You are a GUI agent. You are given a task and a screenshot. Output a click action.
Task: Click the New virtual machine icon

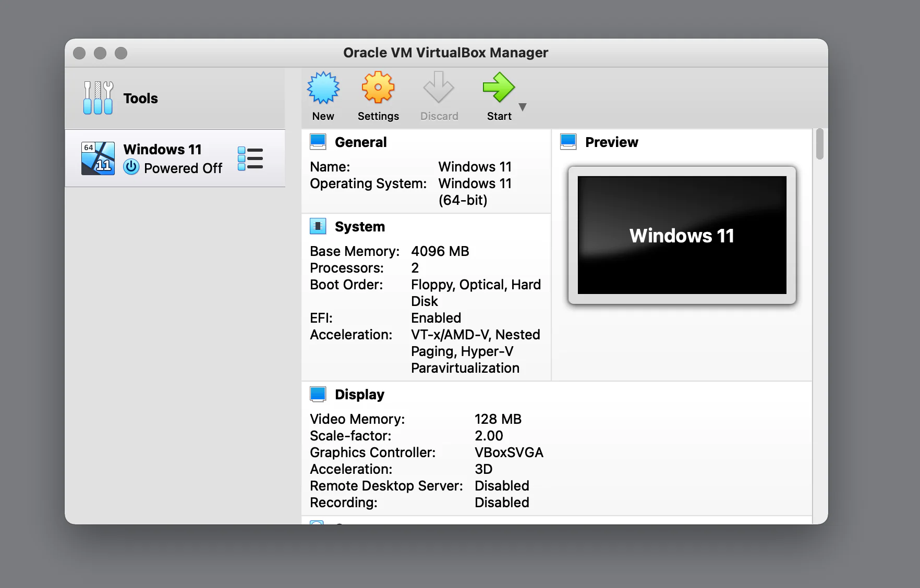click(x=323, y=88)
